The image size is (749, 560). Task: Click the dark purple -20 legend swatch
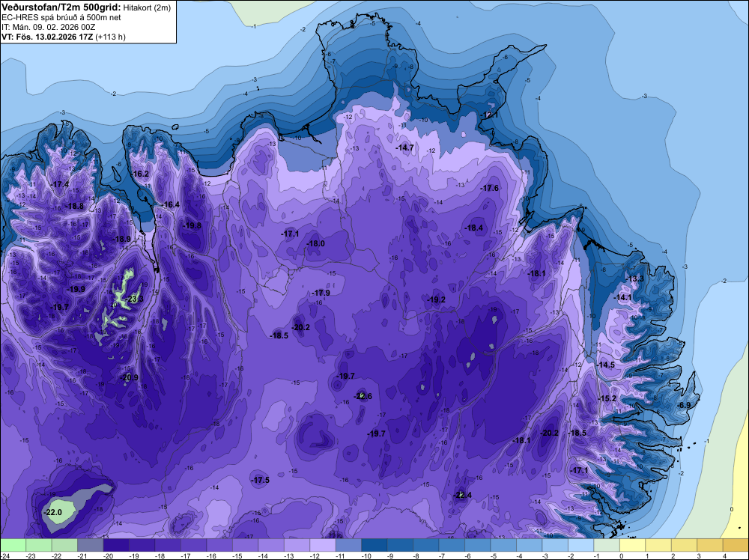tap(116, 545)
